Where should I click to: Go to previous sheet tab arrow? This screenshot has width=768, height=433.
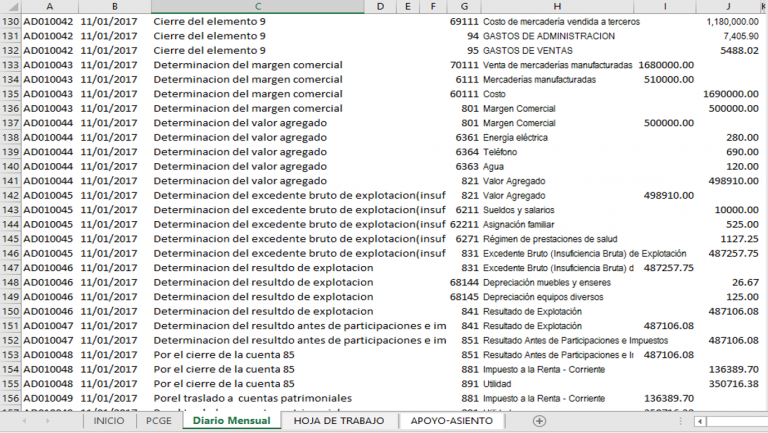tap(24, 421)
